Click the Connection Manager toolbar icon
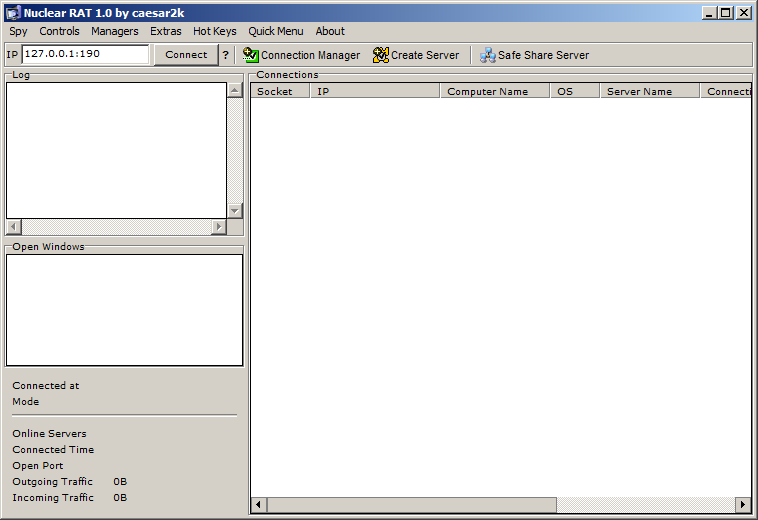Viewport: 758px width, 520px height. click(251, 55)
